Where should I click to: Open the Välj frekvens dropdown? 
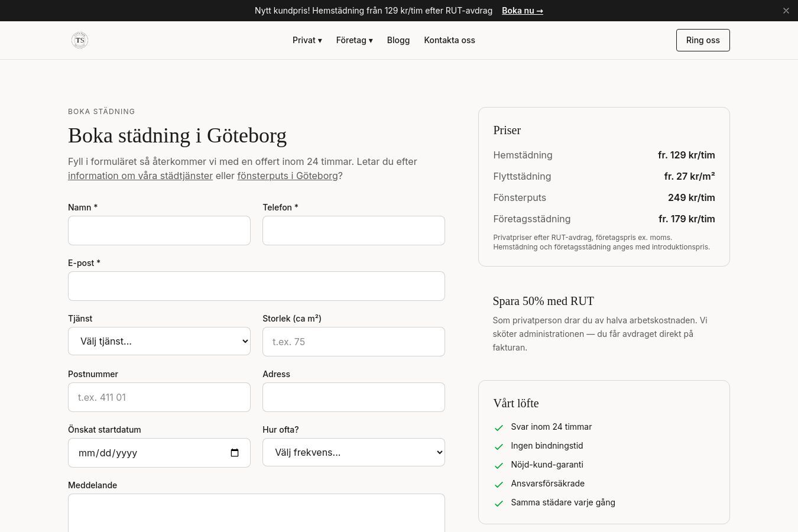coord(353,452)
